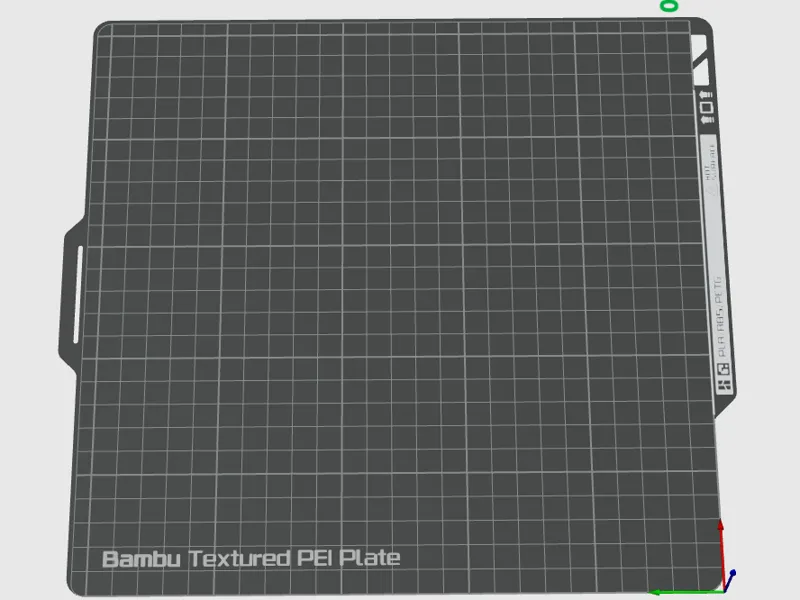Click the "Bambu Textured PEI Plate" label
800x600 pixels.
pyautogui.click(x=251, y=559)
